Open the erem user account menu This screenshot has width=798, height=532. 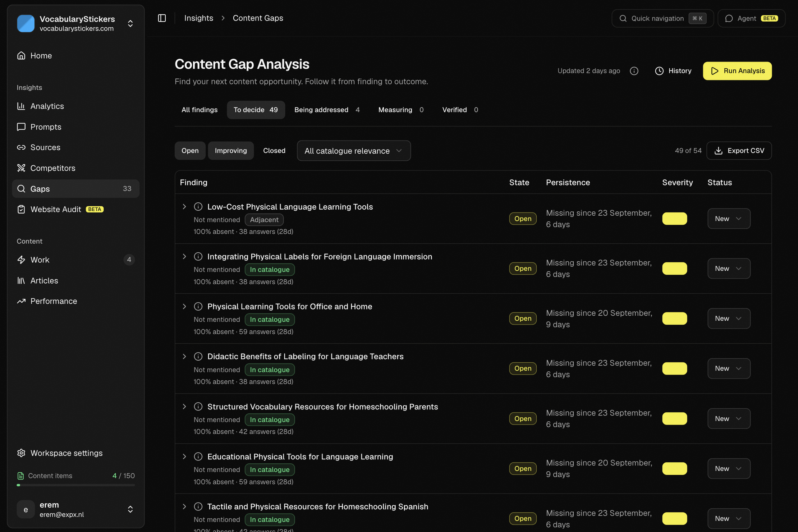(76, 509)
